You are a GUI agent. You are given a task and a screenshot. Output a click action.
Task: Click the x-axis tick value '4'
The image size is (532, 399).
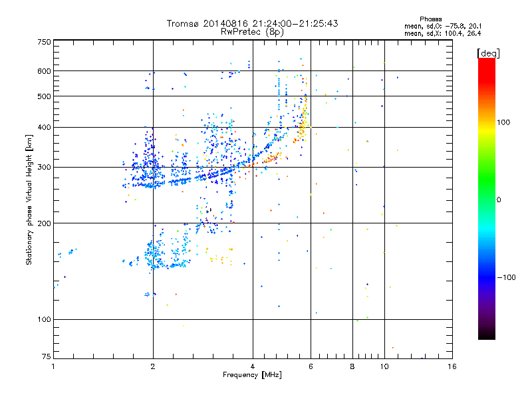click(253, 366)
